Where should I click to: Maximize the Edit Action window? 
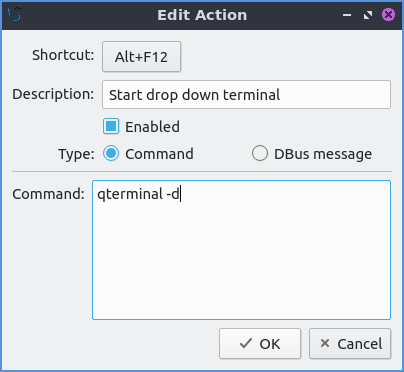[x=368, y=15]
